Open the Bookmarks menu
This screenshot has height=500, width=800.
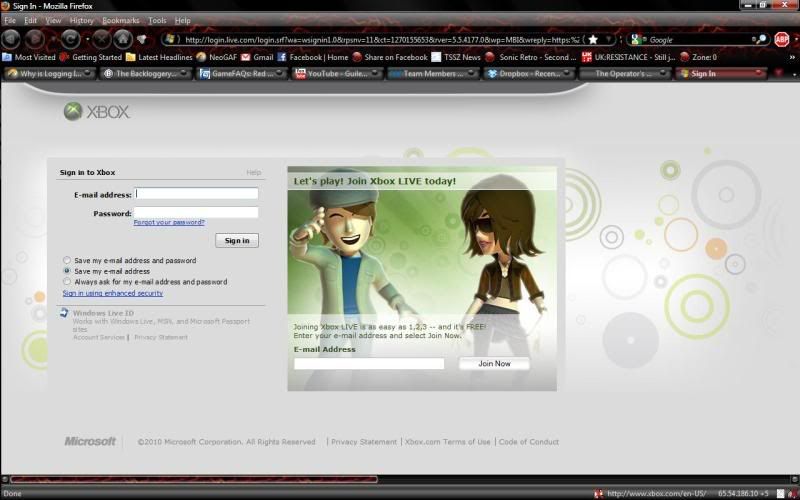(x=120, y=20)
